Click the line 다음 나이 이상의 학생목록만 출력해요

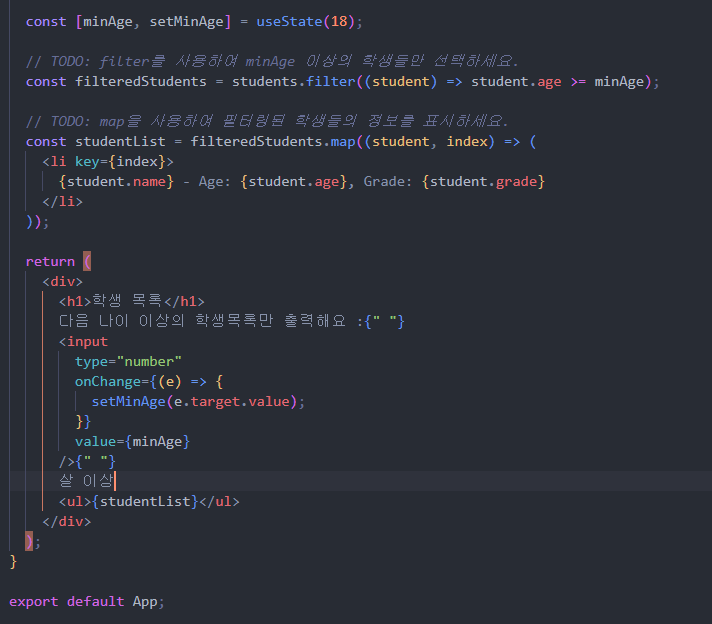point(203,321)
